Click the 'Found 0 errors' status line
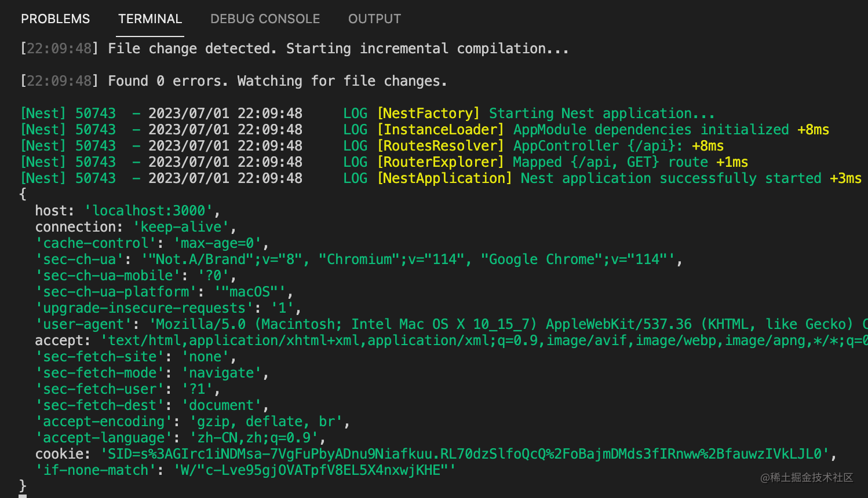This screenshot has height=498, width=868. tap(278, 81)
